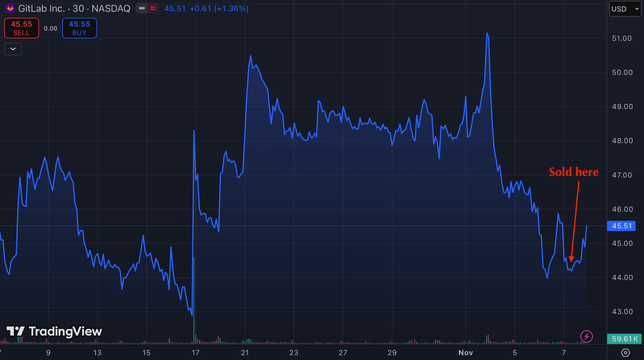The width and height of the screenshot is (644, 360).
Task: Click the 45.51 current price label
Action: (x=622, y=226)
